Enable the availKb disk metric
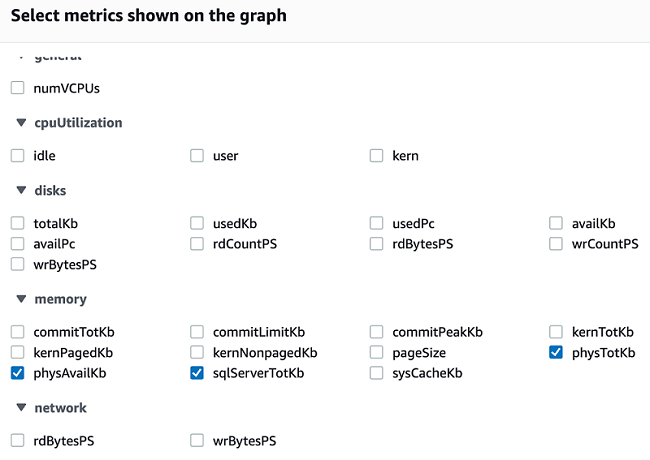 tap(556, 223)
